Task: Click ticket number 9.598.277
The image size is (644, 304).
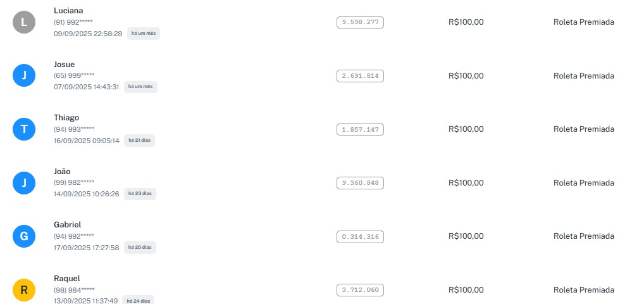Action: click(x=360, y=22)
